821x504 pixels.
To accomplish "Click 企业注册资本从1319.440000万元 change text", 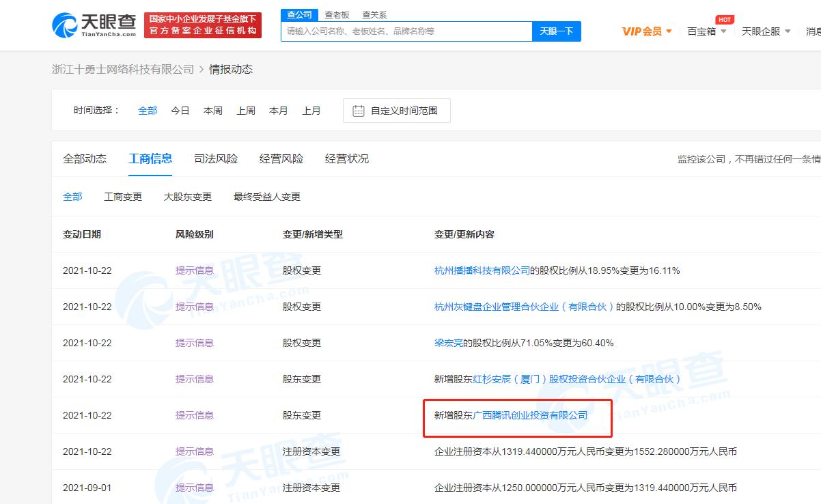I will pyautogui.click(x=585, y=451).
